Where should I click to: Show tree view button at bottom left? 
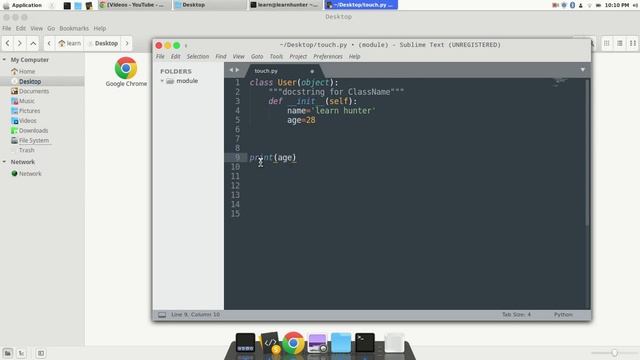click(21, 353)
